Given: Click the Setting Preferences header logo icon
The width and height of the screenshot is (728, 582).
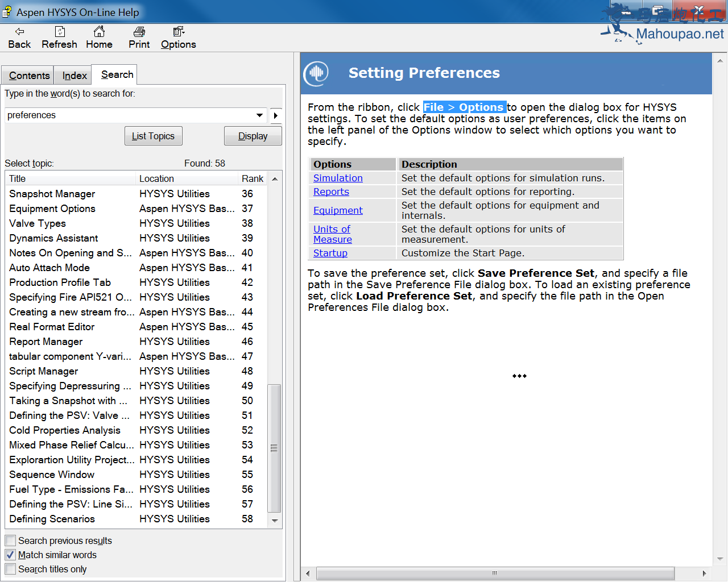Looking at the screenshot, I should [x=316, y=73].
